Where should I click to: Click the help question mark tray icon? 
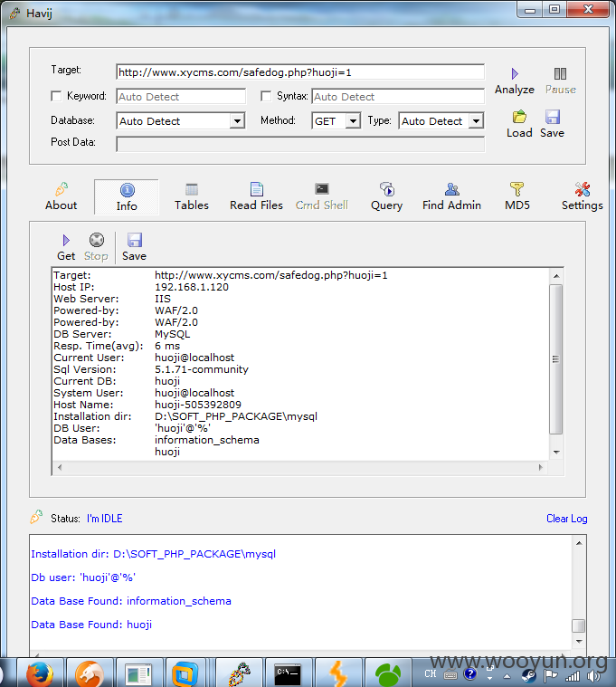pos(469,673)
